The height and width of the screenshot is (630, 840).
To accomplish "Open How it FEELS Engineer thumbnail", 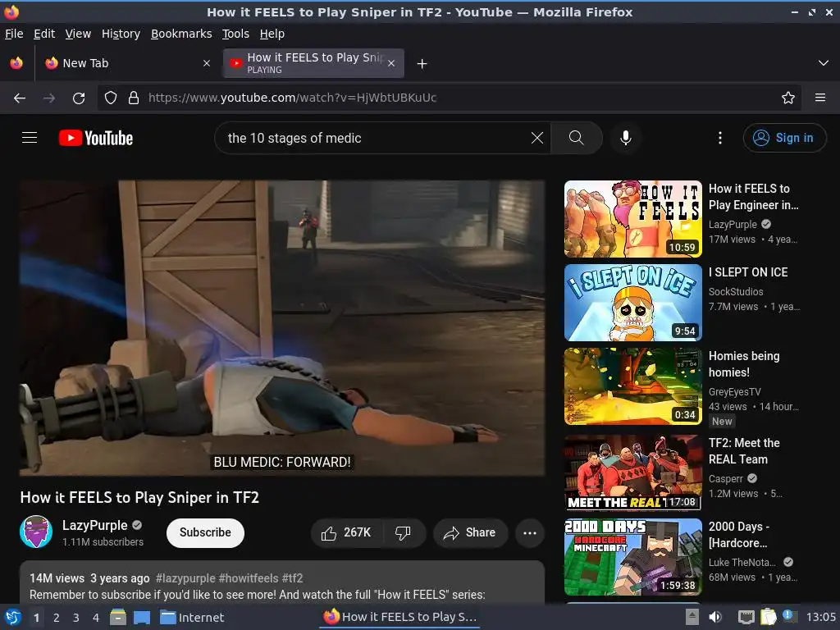I will coord(632,218).
